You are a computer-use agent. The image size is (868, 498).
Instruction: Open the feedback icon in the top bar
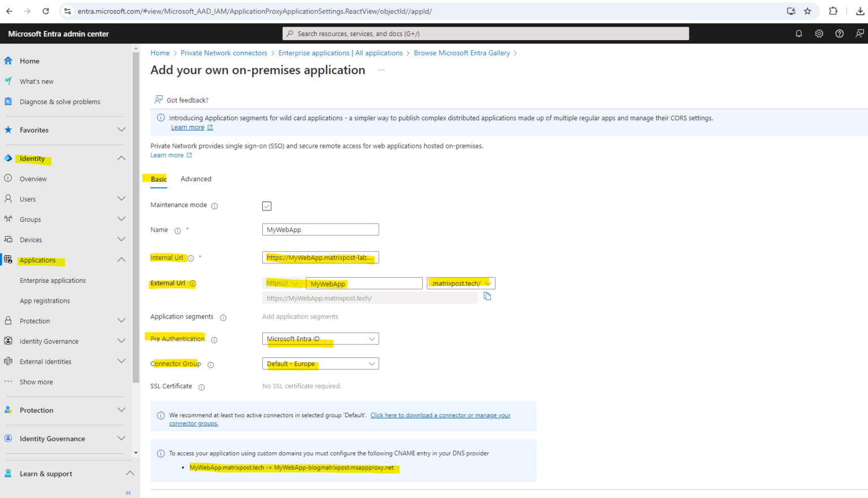860,33
